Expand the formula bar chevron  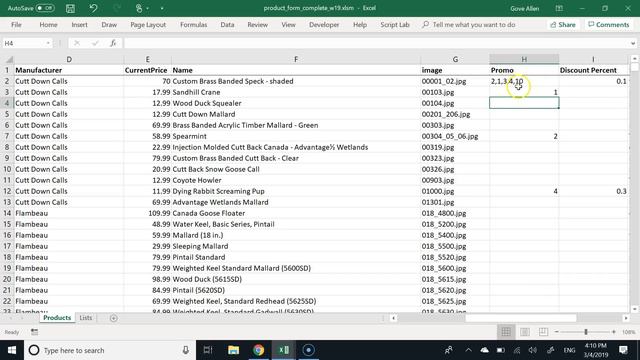633,43
